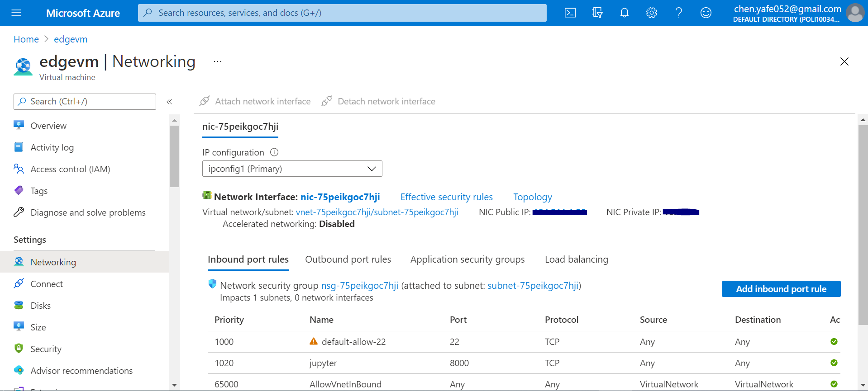Open Help question mark icon

(679, 13)
